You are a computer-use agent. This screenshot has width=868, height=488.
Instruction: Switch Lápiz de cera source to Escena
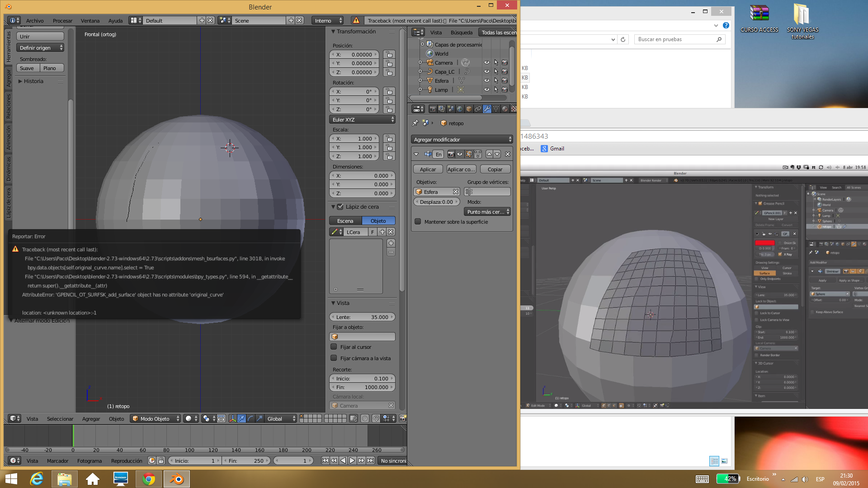click(x=345, y=221)
